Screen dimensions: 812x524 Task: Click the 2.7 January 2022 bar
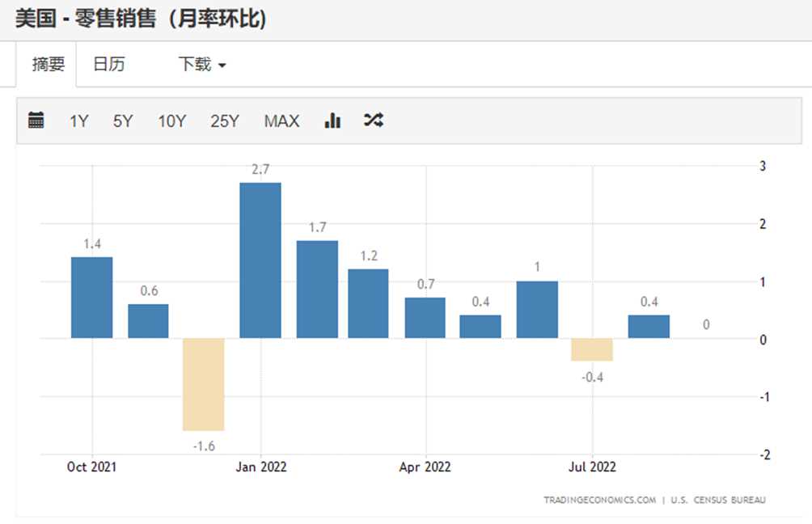point(260,260)
